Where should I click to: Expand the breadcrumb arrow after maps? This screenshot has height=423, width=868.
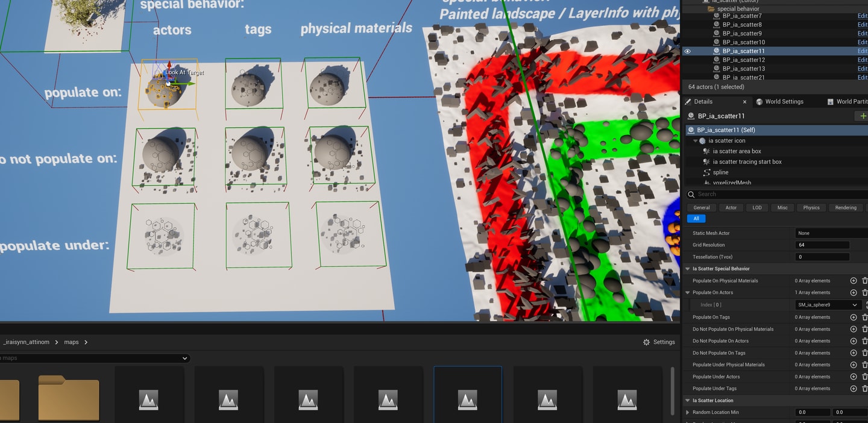click(86, 342)
